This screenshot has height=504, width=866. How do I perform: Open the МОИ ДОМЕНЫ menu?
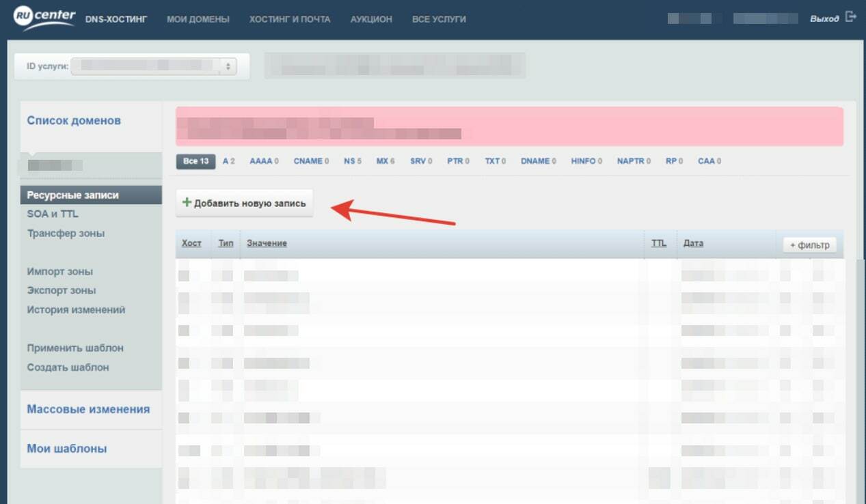pyautogui.click(x=198, y=19)
